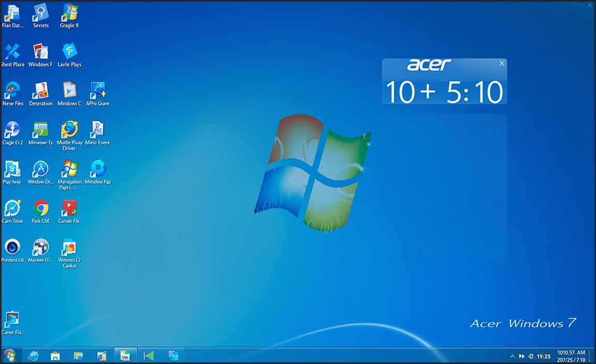The image size is (596, 364).
Task: Open the store bag icon in taskbar
Action: (x=55, y=356)
